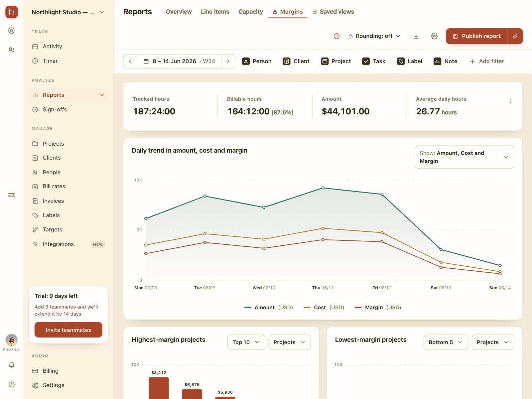
Task: Click Invite teammates button
Action: pos(68,330)
